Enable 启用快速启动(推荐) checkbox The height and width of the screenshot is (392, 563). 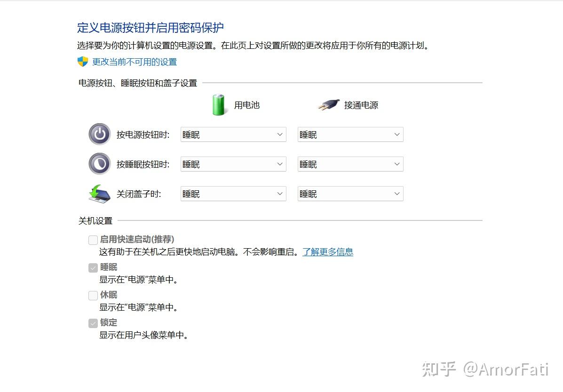(93, 240)
